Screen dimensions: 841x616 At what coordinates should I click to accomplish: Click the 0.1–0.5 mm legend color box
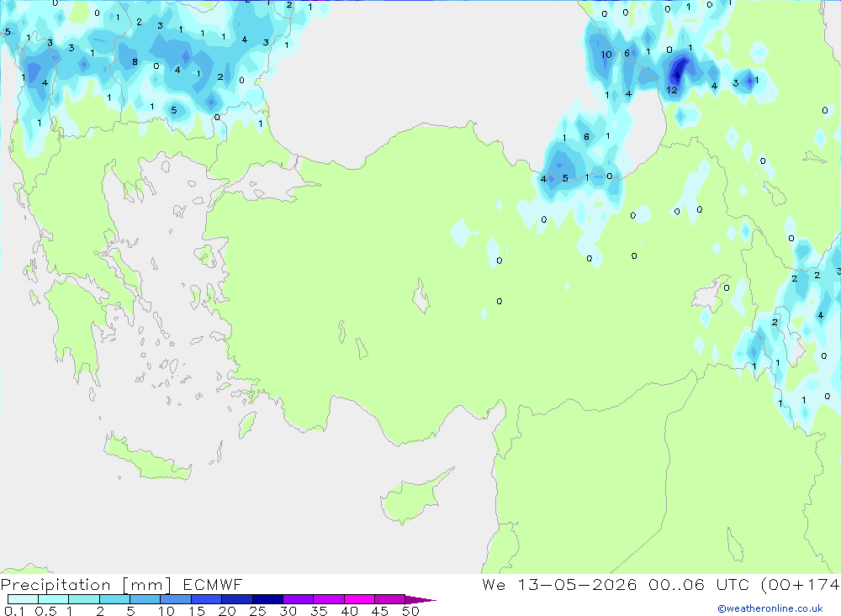(23, 599)
